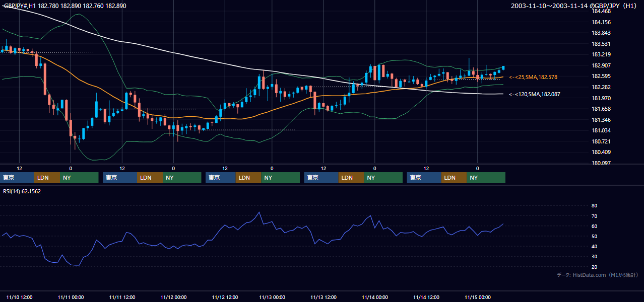Select time axis label 11/10 12:00

[20, 297]
